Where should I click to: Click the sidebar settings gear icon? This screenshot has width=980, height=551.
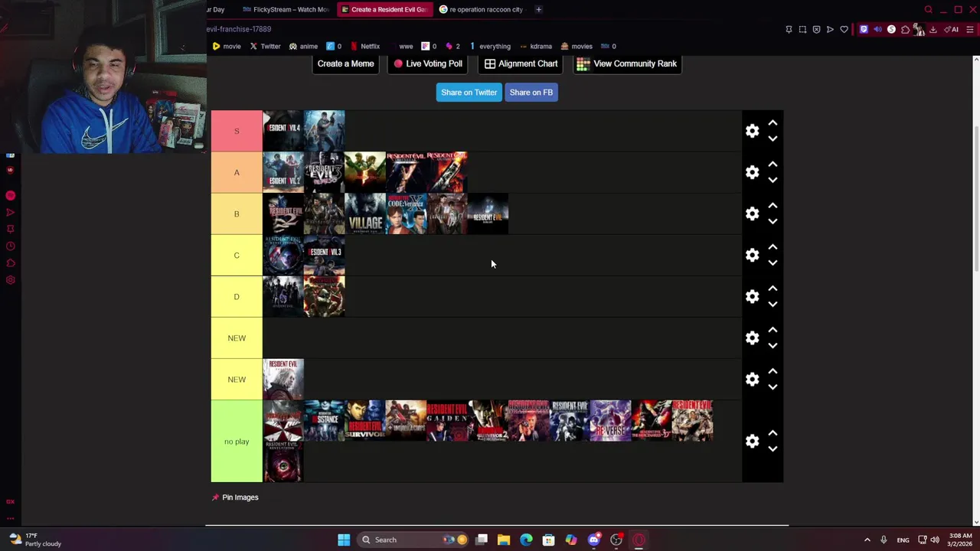pos(11,280)
